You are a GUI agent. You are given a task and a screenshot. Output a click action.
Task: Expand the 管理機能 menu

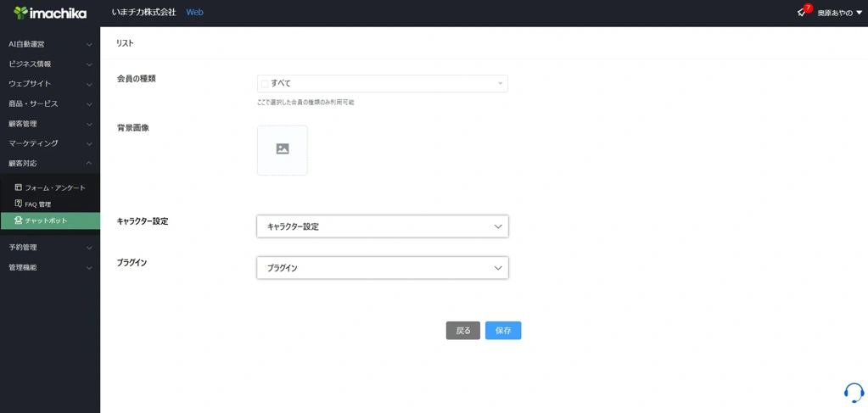(x=50, y=267)
